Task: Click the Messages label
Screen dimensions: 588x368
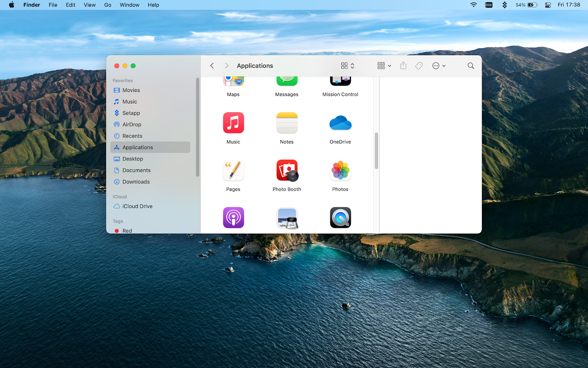Action: tap(287, 94)
